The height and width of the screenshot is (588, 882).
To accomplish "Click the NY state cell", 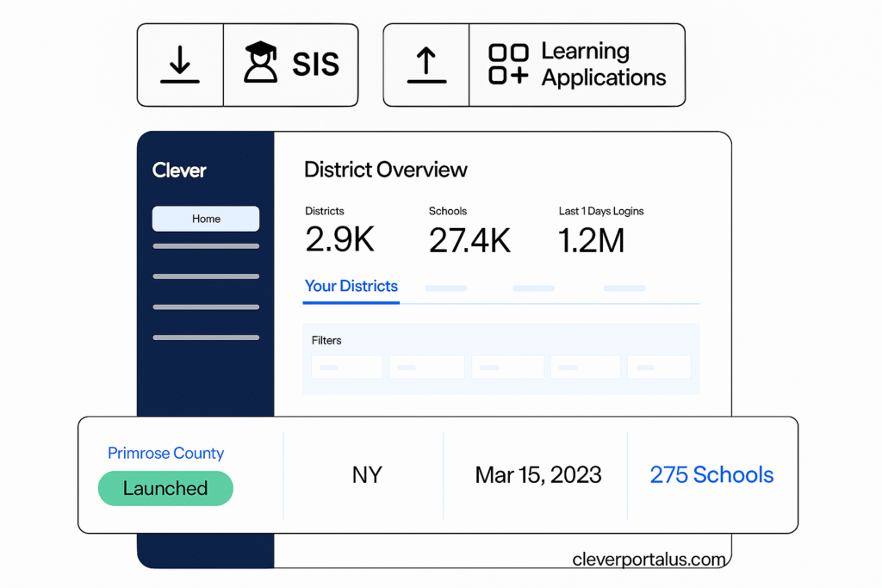I will pos(366,475).
